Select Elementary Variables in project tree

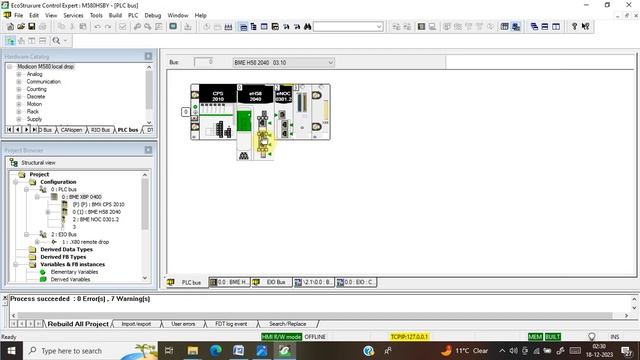click(74, 272)
